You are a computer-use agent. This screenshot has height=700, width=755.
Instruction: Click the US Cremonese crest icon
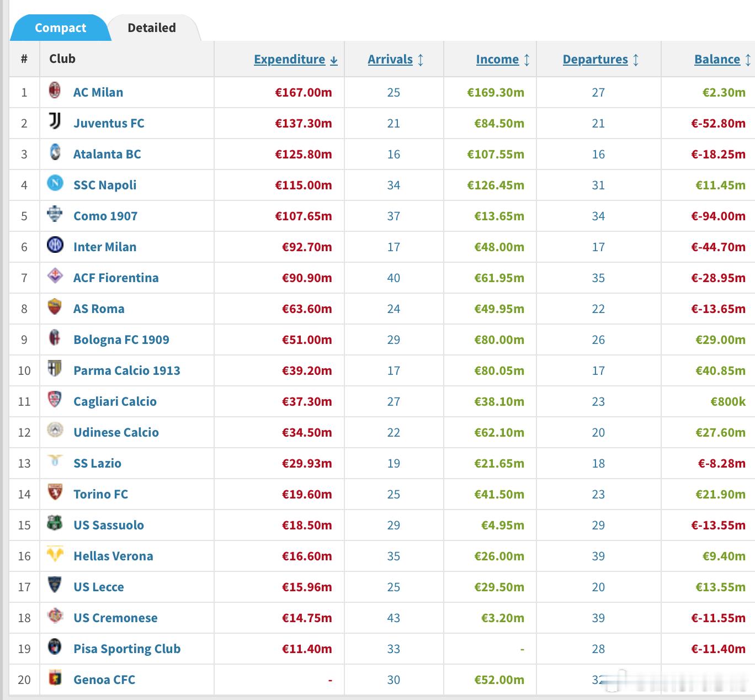pos(55,616)
